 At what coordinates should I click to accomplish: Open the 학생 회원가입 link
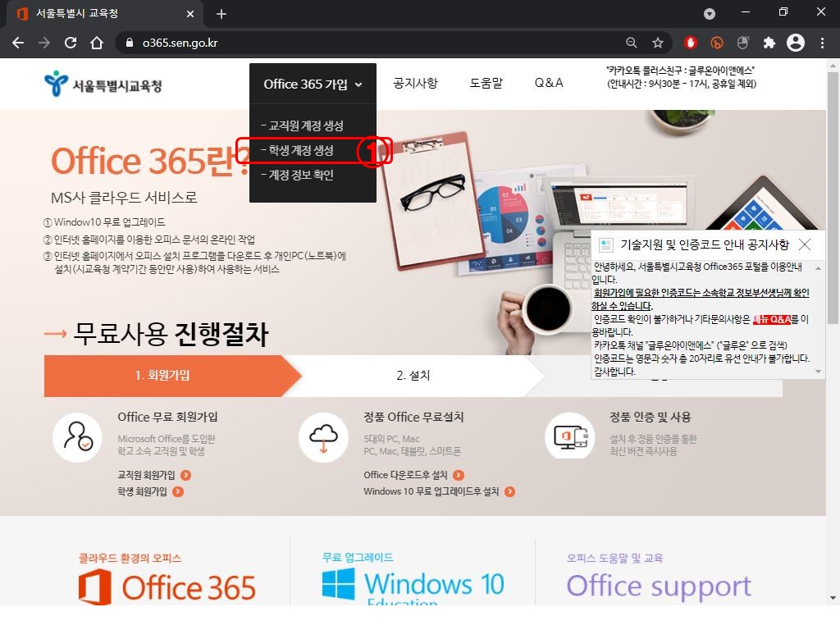pyautogui.click(x=142, y=491)
